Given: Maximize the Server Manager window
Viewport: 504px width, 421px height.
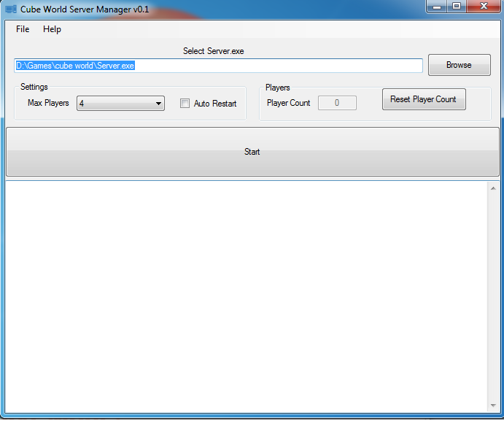Looking at the screenshot, I should (x=457, y=7).
